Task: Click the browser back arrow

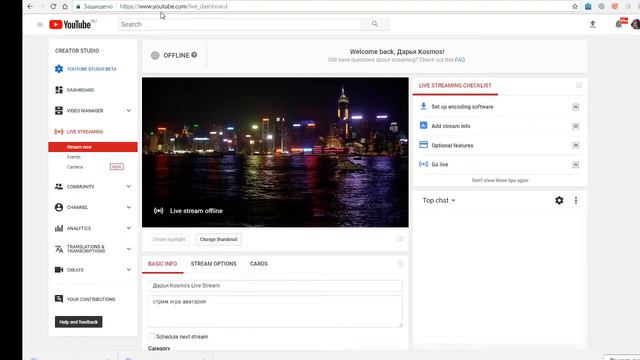Action: 30,7
